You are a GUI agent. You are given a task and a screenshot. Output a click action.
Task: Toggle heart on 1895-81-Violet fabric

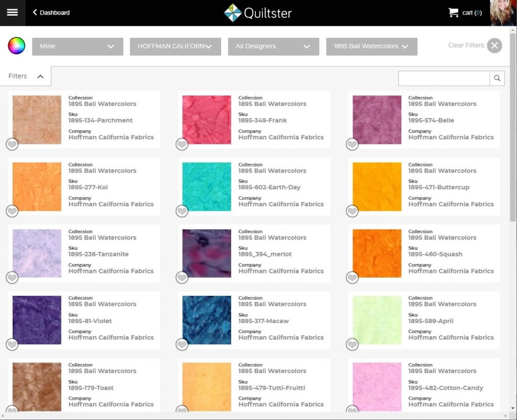point(12,344)
